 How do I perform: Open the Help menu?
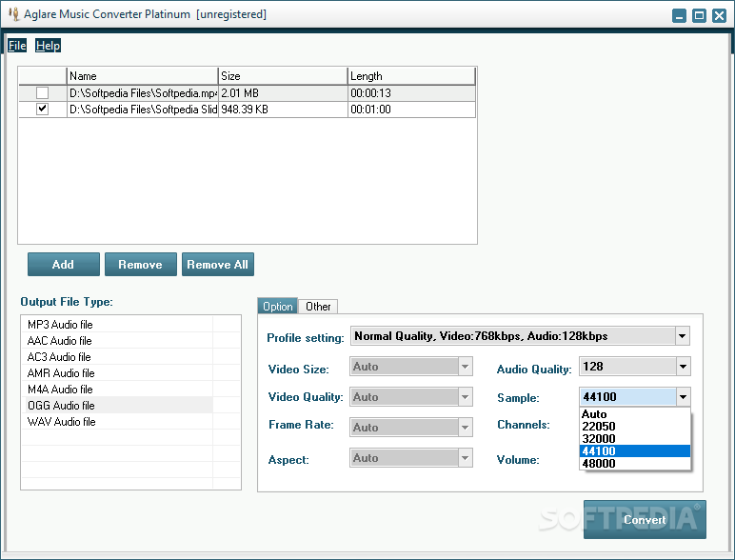tap(48, 46)
